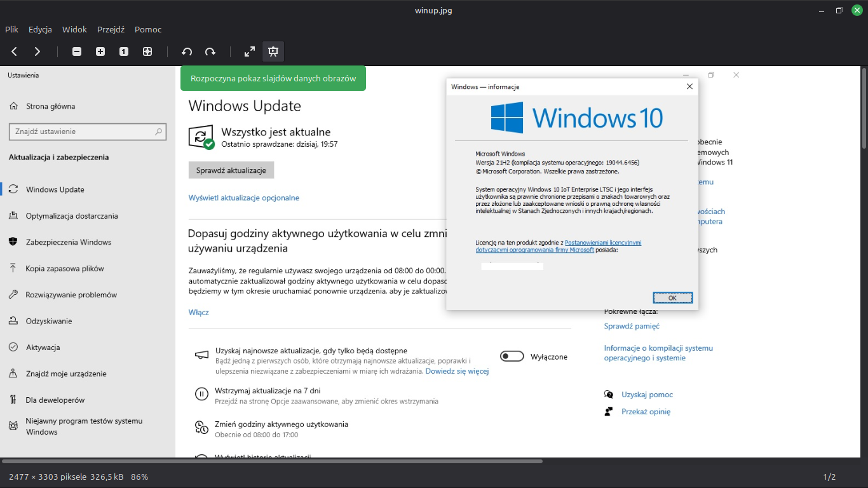The width and height of the screenshot is (868, 488).
Task: Close the Windows — informacje dialog
Action: [689, 86]
